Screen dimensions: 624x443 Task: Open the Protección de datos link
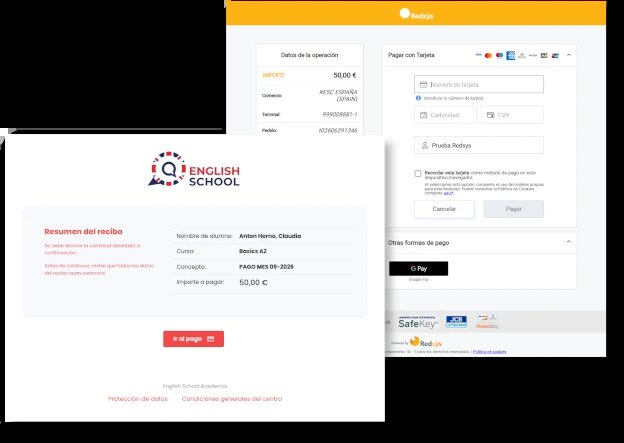138,399
